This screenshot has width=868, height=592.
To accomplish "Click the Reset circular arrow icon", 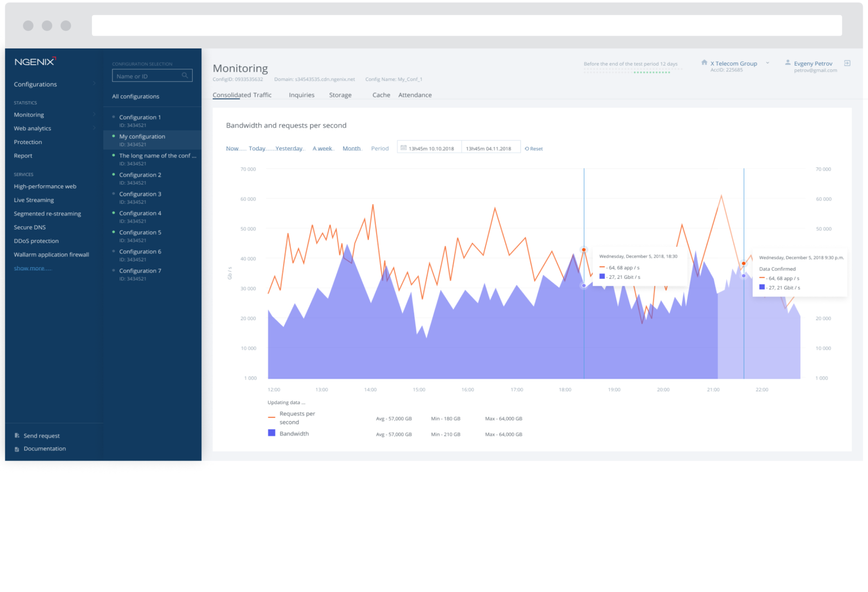I will click(527, 149).
